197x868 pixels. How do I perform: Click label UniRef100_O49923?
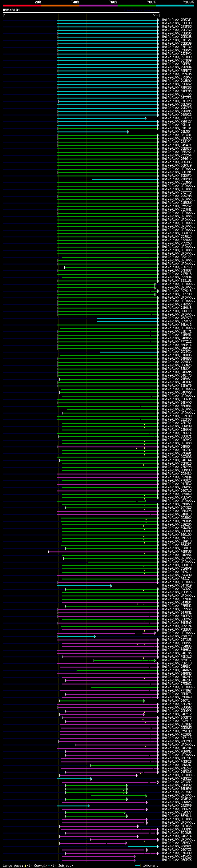click(177, 115)
